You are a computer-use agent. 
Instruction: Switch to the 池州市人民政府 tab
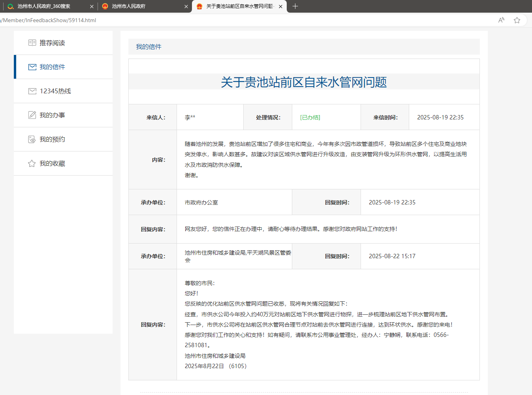[144, 6]
